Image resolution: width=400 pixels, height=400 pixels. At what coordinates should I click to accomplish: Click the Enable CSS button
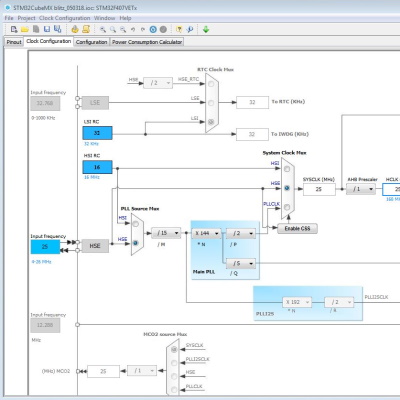coord(297,228)
